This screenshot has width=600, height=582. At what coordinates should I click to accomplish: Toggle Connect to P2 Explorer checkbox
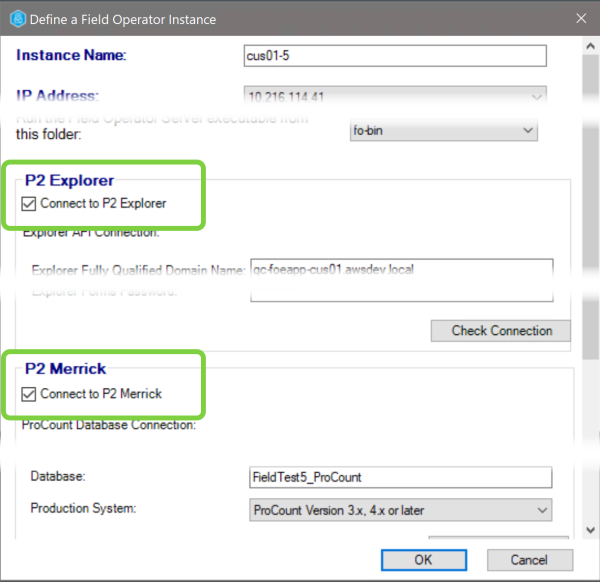click(29, 204)
